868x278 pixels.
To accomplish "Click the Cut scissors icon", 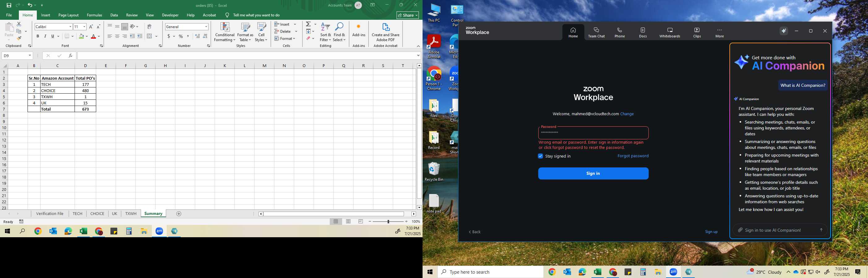I will (19, 24).
